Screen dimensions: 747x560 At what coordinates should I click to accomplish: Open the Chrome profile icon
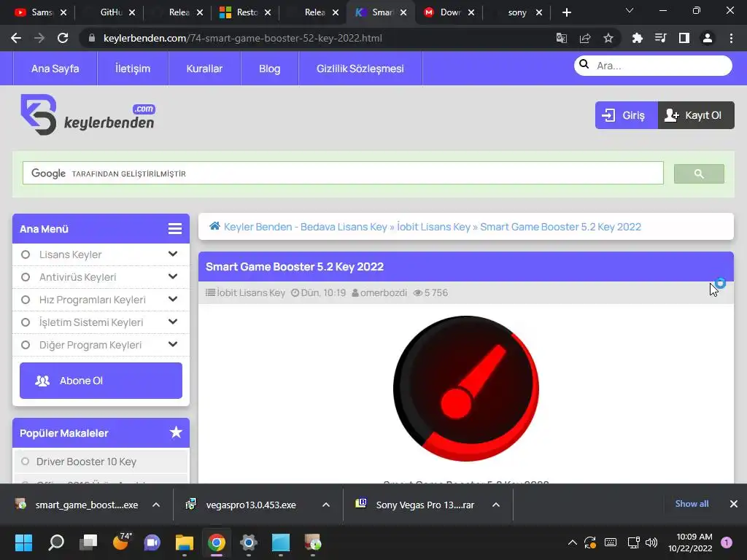(x=708, y=38)
